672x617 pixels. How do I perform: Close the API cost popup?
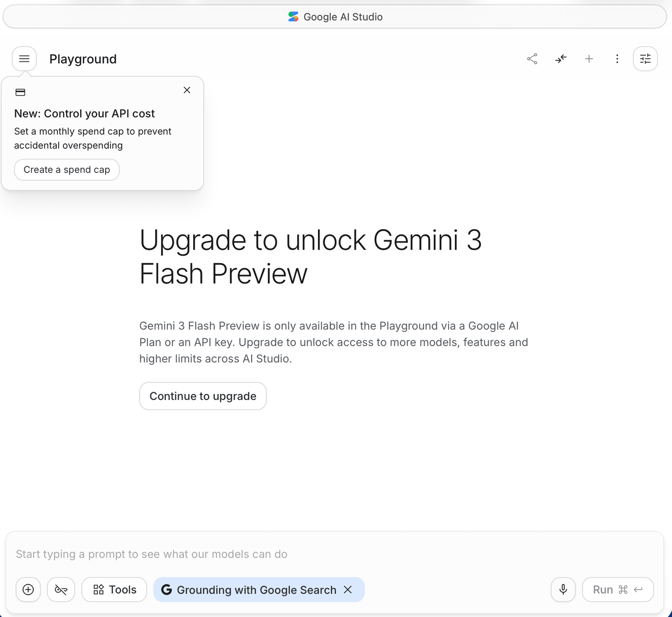[x=187, y=90]
